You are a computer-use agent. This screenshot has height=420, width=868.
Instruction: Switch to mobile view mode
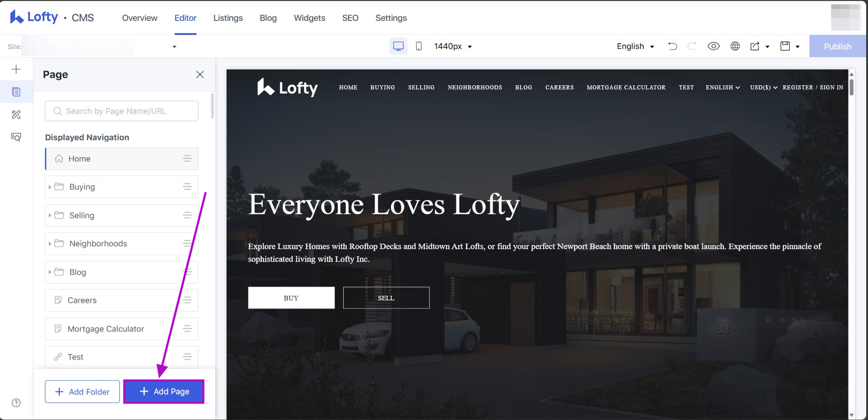click(419, 46)
